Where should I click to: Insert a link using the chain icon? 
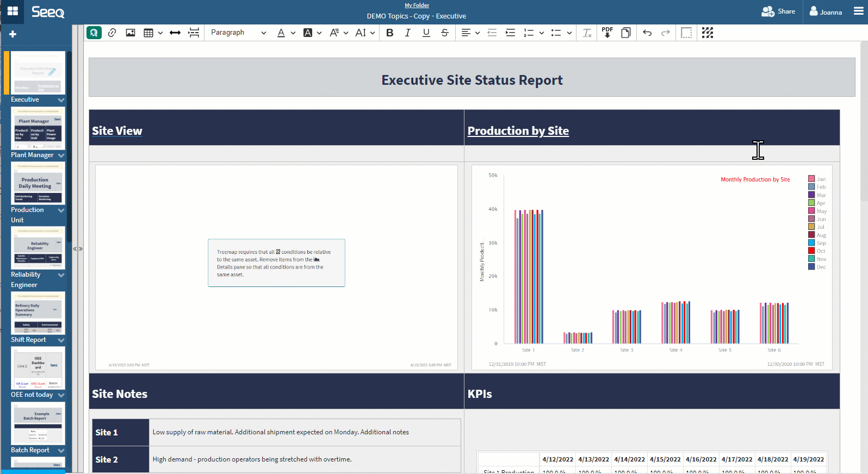112,33
